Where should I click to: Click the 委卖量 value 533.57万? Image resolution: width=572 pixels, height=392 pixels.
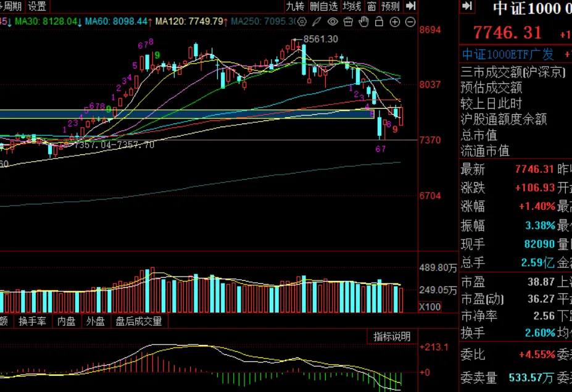click(x=531, y=378)
